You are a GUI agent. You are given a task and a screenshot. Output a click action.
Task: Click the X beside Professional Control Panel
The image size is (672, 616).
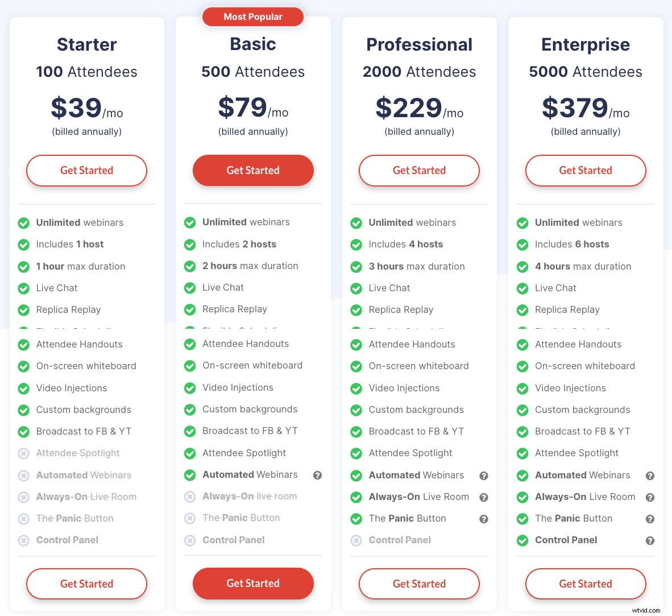coord(356,540)
